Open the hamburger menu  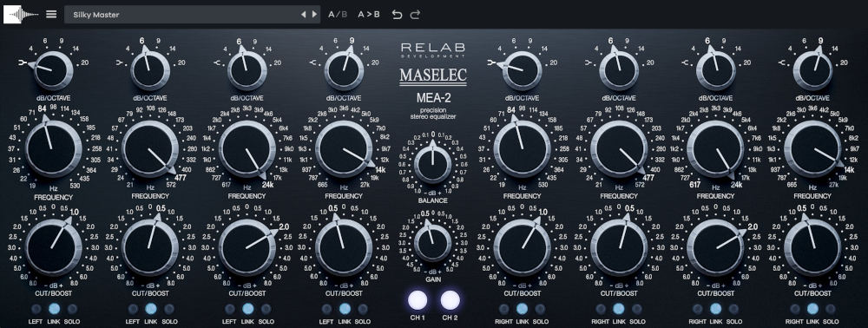coord(51,15)
